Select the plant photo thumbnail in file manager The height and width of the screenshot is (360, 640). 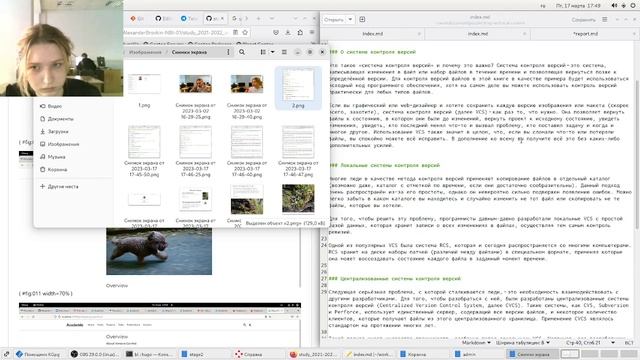298,198
